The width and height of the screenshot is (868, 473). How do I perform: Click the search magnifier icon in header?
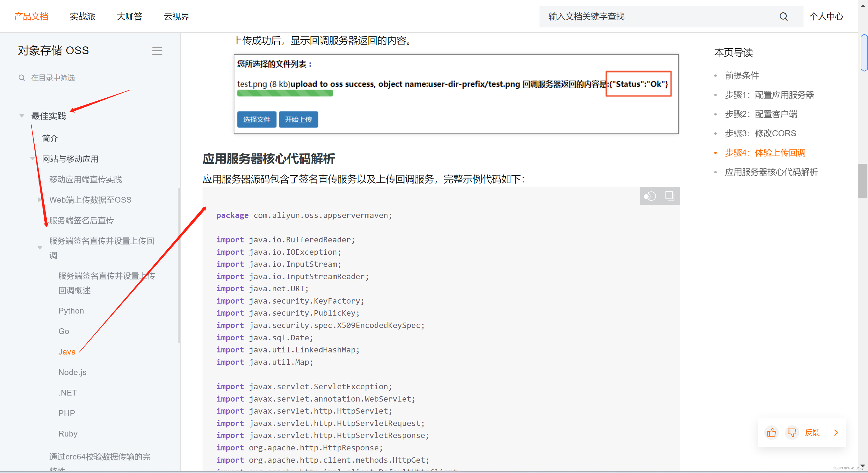(783, 17)
